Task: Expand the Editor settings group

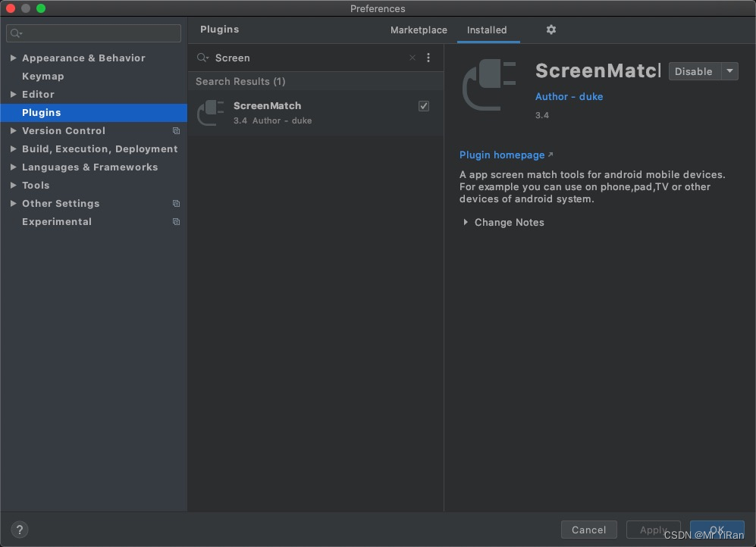Action: (x=14, y=95)
